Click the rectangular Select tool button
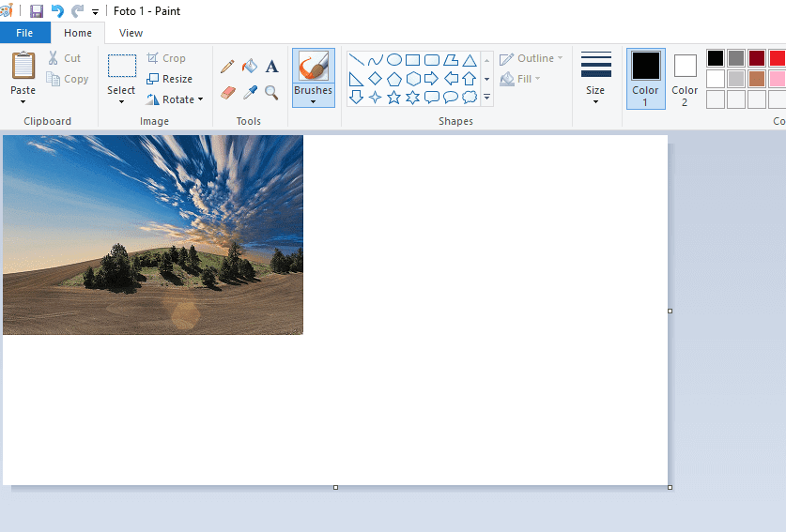 (122, 66)
